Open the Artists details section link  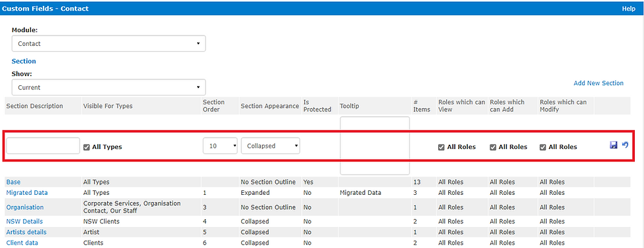coord(26,232)
